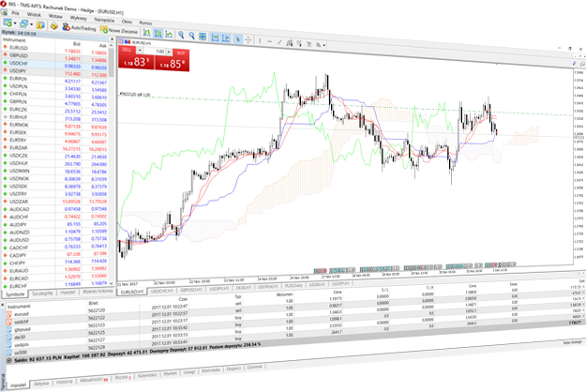Viewport: 586px width, 392px height.
Task: Click the tile windows grid icon
Action: [x=203, y=37]
